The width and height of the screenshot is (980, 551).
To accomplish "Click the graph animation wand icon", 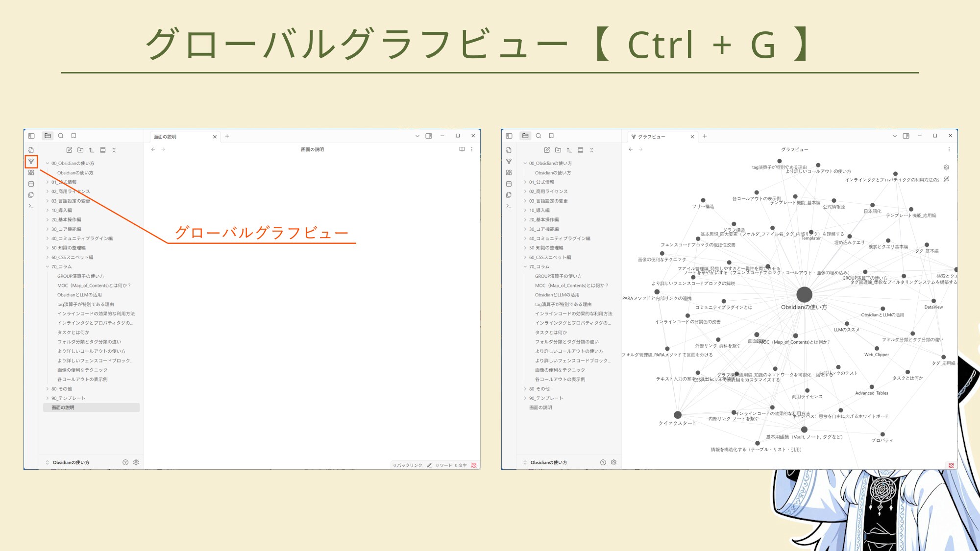I will point(946,179).
